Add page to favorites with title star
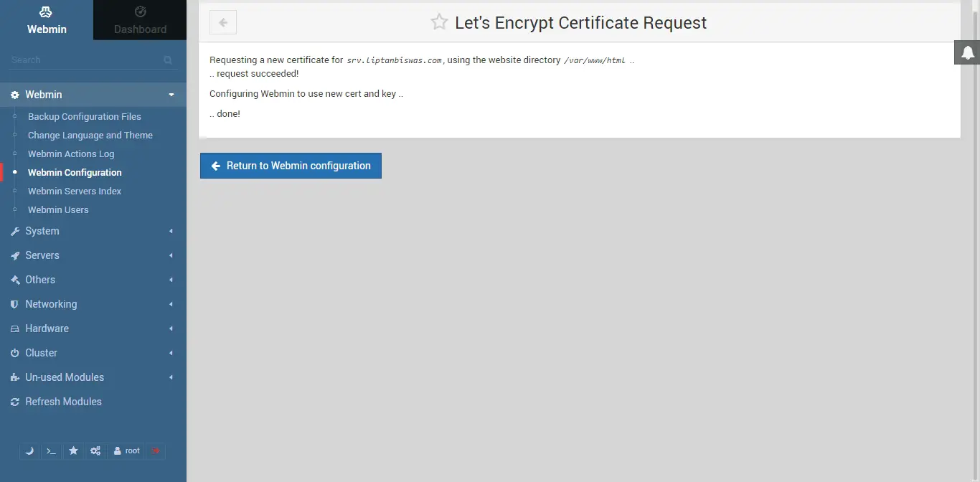Image resolution: width=980 pixels, height=482 pixels. (439, 22)
